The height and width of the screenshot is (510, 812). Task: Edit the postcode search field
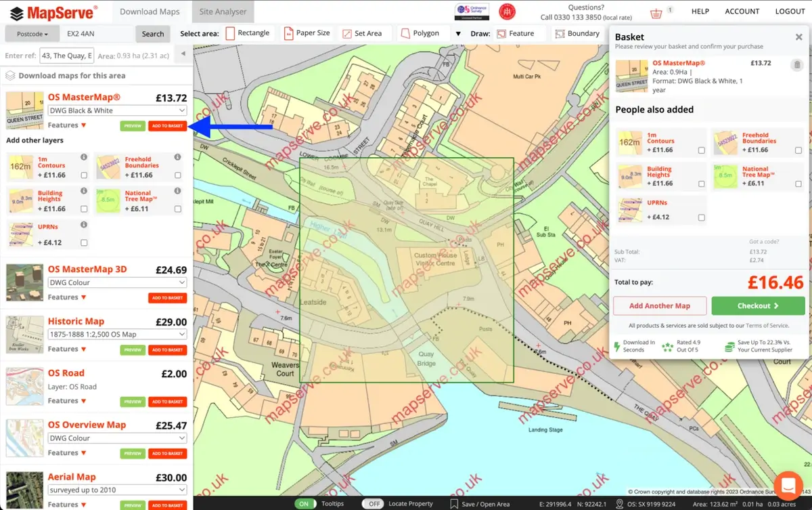coord(97,34)
